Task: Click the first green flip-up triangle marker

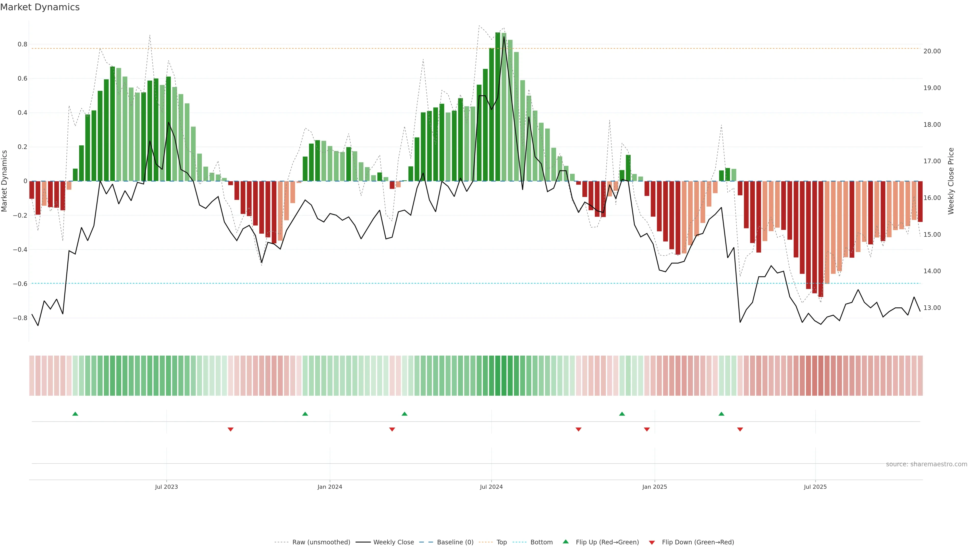Action: (x=75, y=414)
